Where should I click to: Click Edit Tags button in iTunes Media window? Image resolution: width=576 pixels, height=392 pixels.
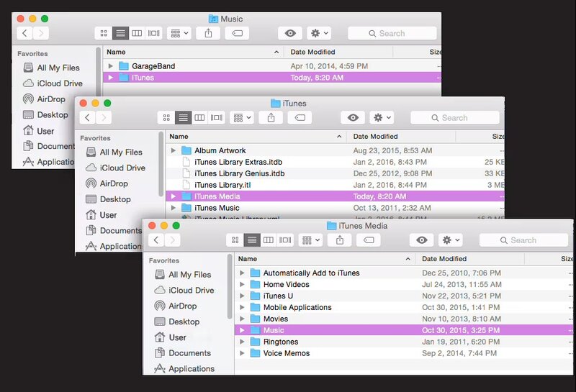(x=369, y=240)
